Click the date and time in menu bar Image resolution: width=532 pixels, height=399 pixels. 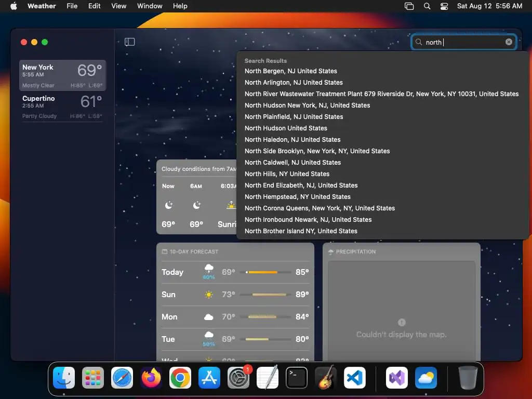tap(489, 6)
